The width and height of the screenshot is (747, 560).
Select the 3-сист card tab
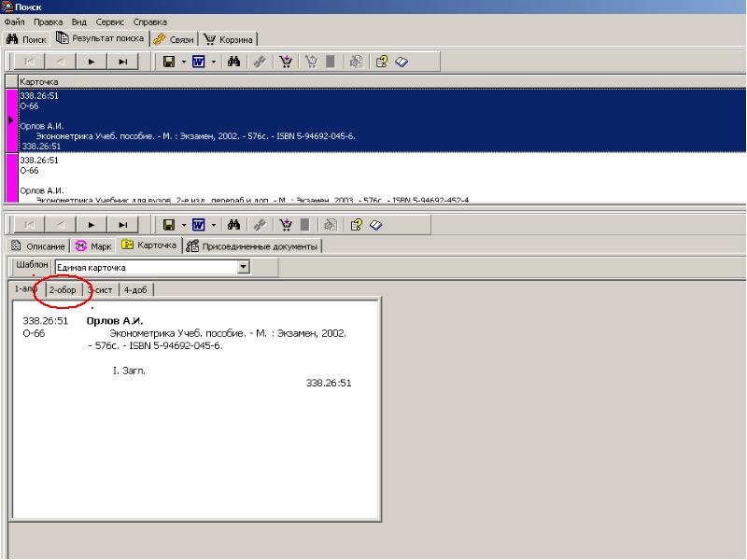(x=101, y=289)
